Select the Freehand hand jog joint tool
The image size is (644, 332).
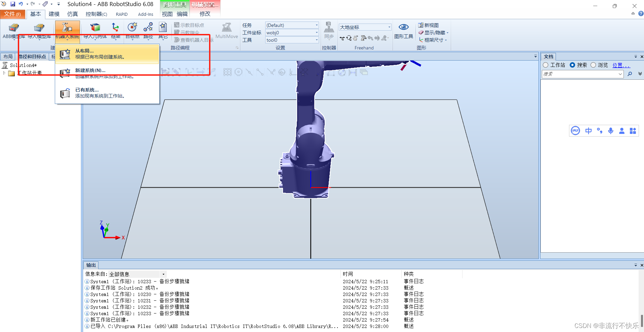tap(356, 38)
